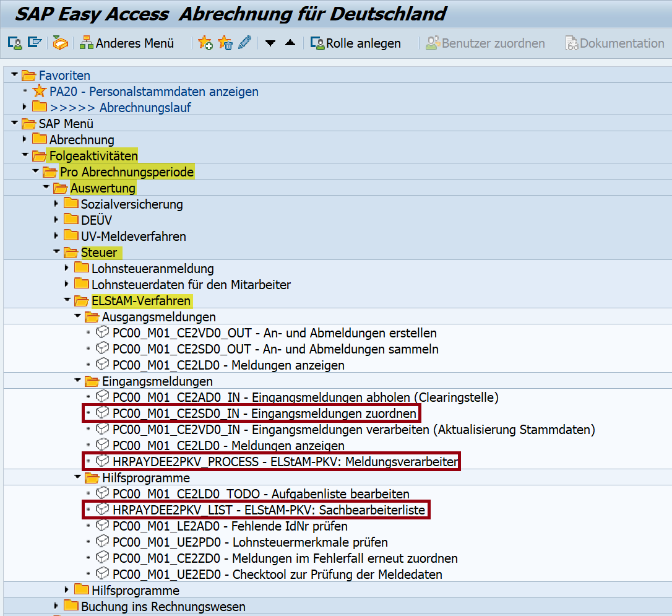Select PC00_M01_LE2AD0 Fehlende IdNr prüfen
The image size is (672, 616).
[x=230, y=526]
